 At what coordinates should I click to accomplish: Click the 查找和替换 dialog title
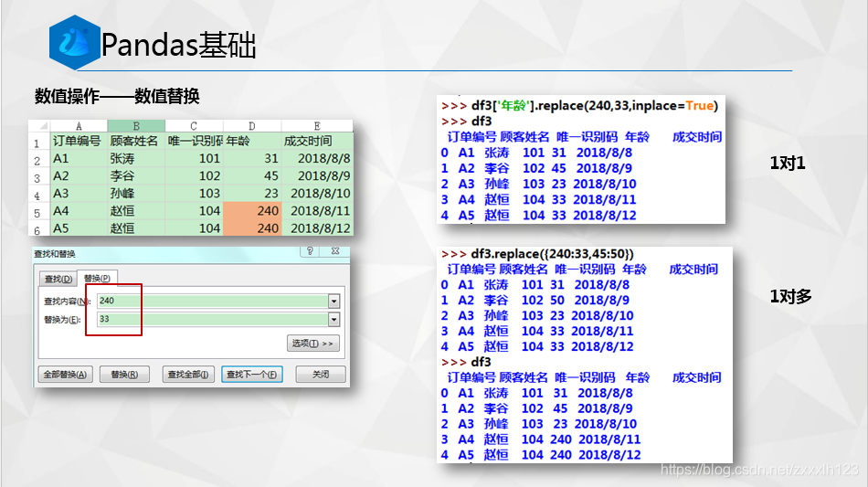click(x=55, y=253)
